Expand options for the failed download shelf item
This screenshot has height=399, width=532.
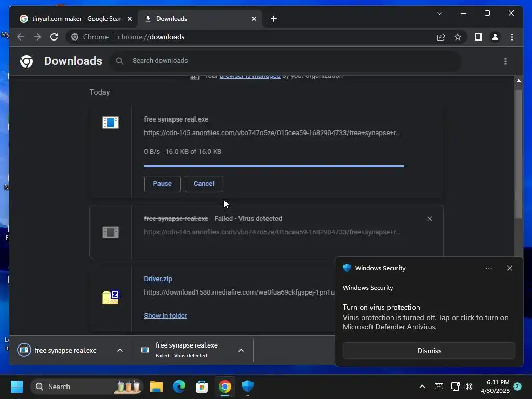(241, 350)
